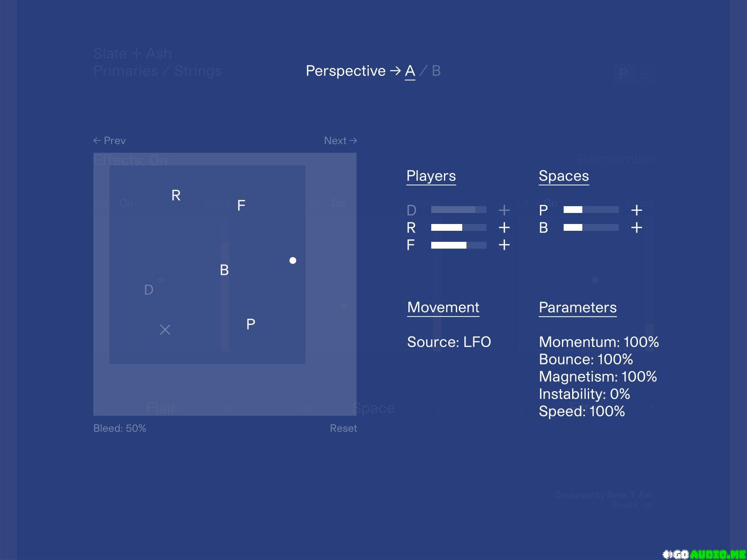Screen dimensions: 747x560
Task: Go to the Next preset
Action: (340, 140)
